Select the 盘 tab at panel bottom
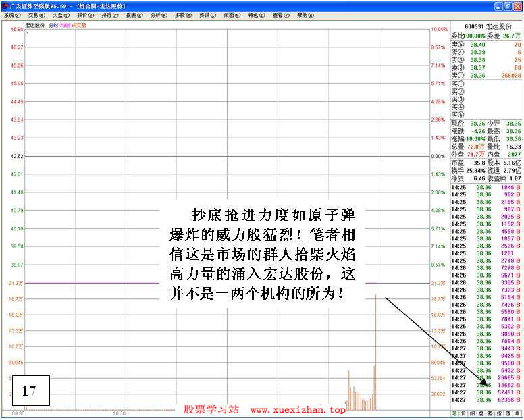 click(481, 413)
